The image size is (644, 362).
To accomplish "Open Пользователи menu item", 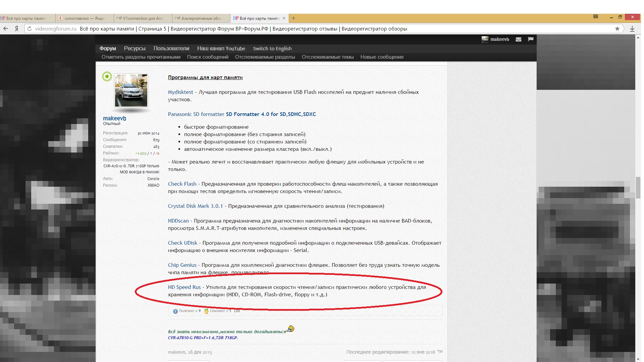I will pyautogui.click(x=171, y=49).
